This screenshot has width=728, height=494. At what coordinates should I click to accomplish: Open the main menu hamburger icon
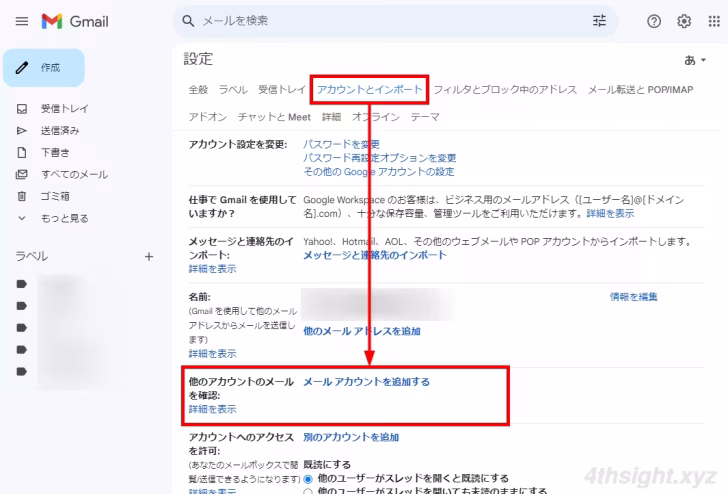22,21
